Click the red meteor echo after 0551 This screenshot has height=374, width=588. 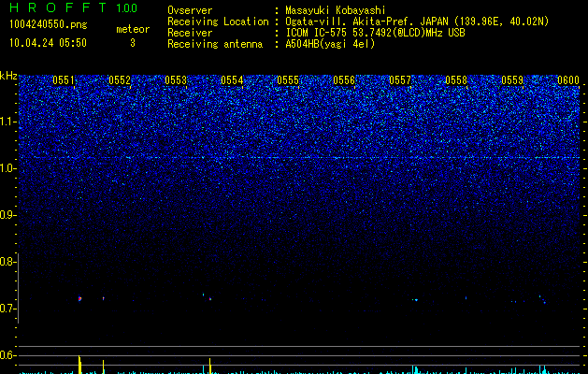click(79, 298)
